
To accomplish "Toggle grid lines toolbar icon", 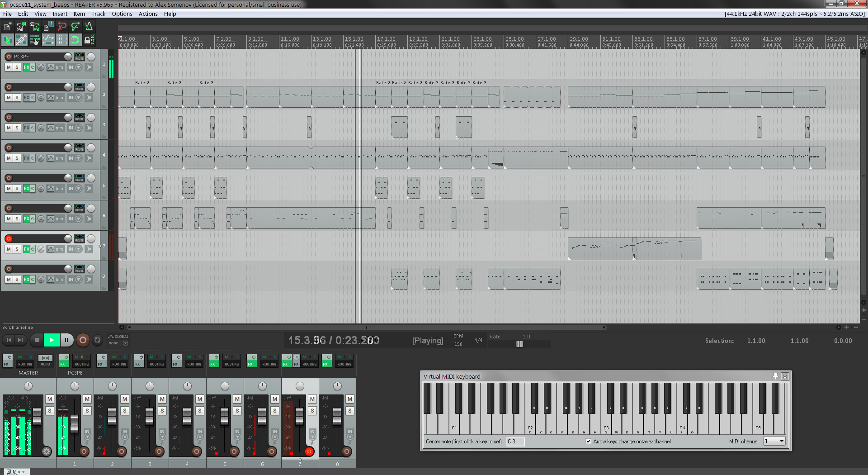I will [61, 40].
